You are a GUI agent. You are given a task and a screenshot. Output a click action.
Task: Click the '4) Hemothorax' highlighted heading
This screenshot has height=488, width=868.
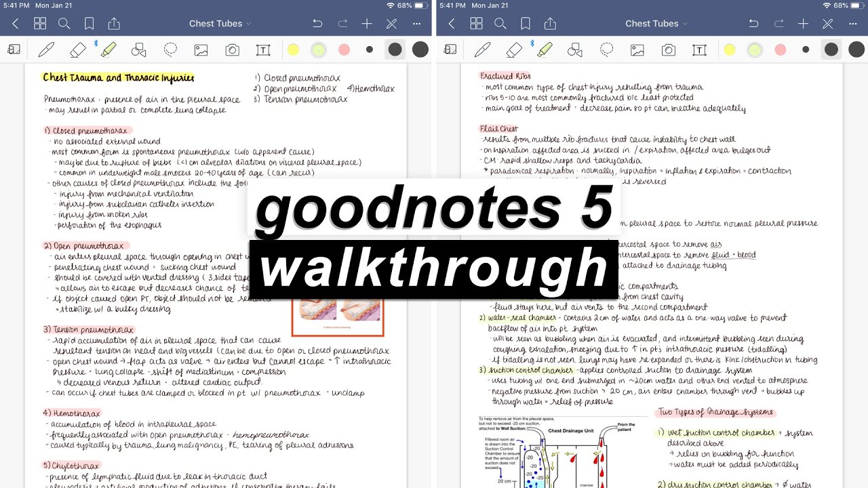72,413
